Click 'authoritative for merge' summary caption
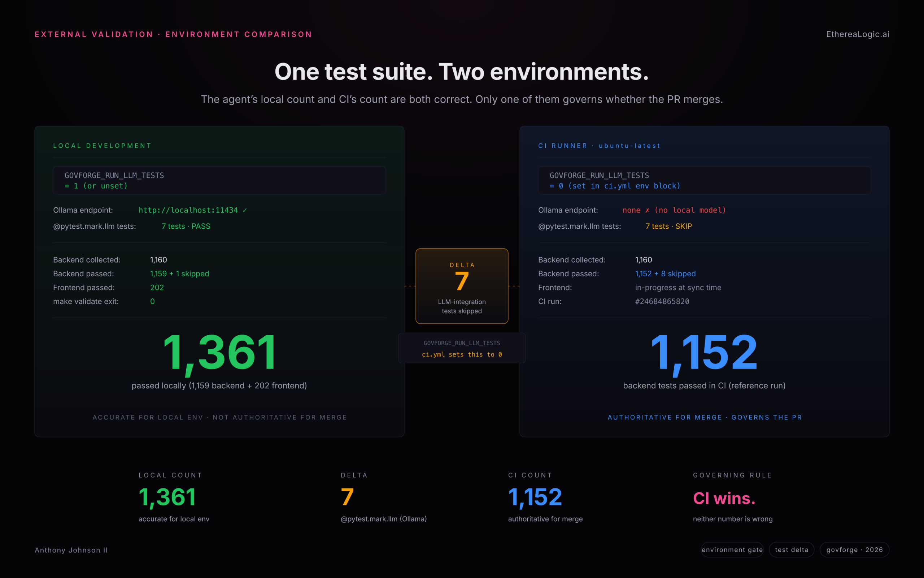The image size is (924, 578). (x=545, y=519)
